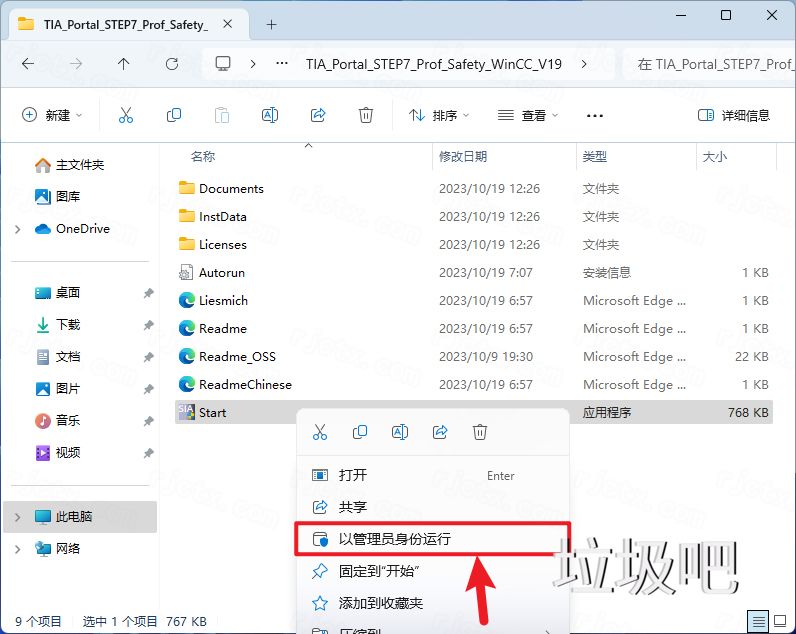Open a new tab with the plus button

click(x=272, y=24)
